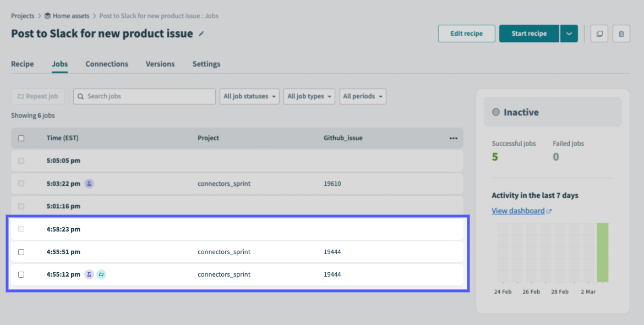Expand the All job types filter
Viewport: 644px width, 325px height.
[310, 96]
